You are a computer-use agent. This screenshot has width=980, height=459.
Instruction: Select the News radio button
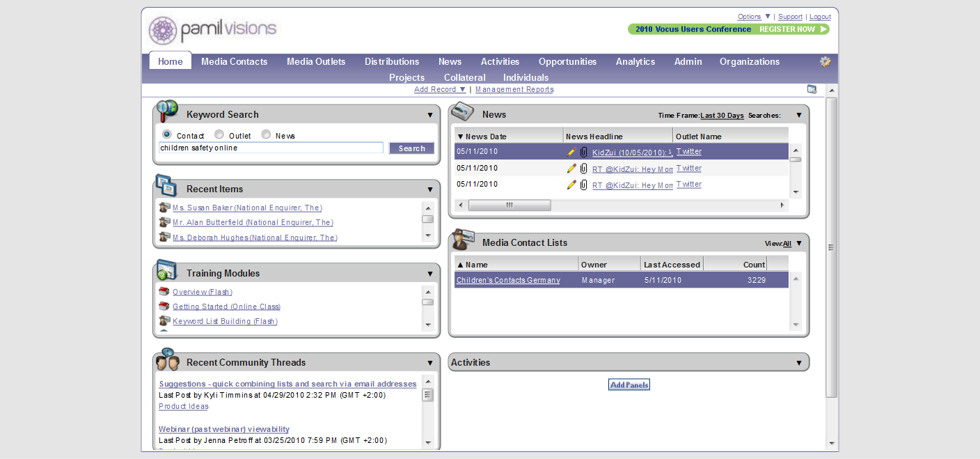(x=266, y=134)
